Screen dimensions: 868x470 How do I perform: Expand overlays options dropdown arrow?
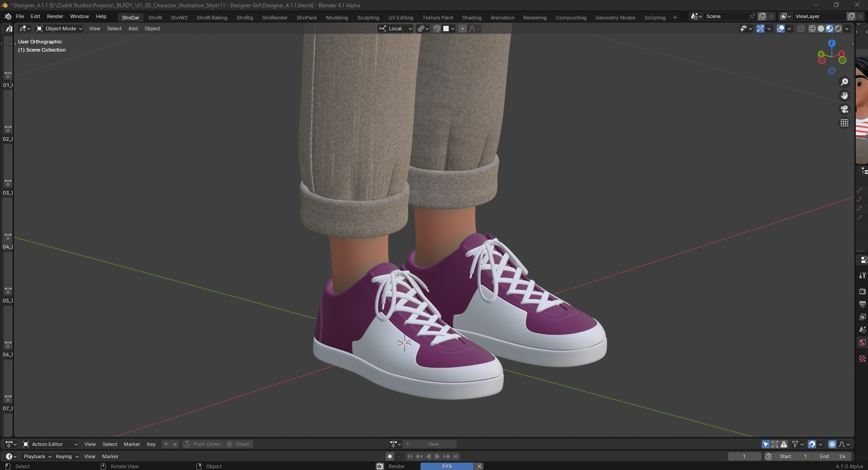point(789,29)
